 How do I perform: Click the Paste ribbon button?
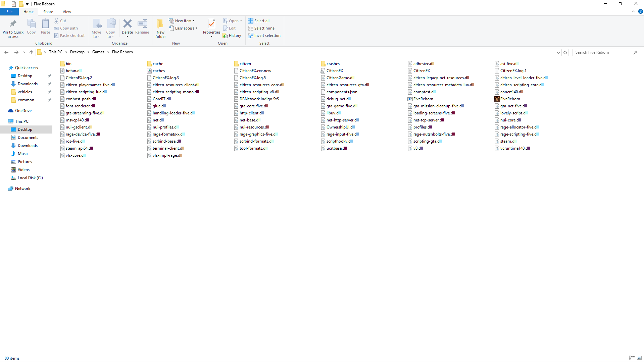point(45,27)
